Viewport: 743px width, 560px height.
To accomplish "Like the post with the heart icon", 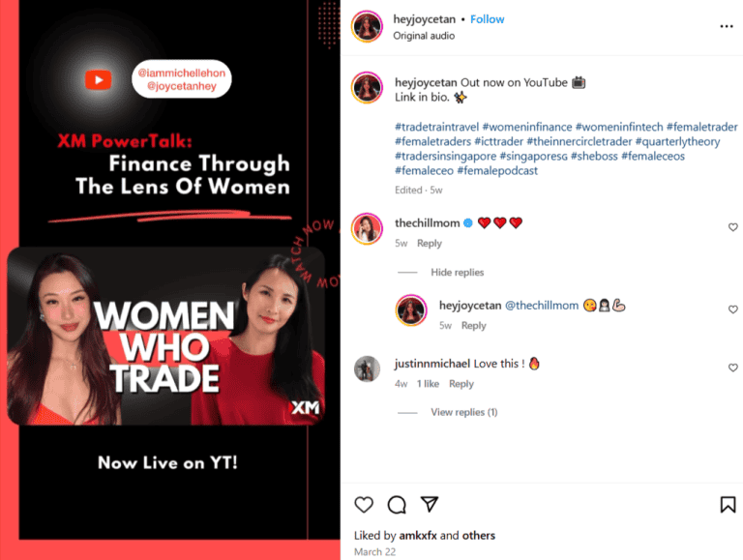I will (364, 505).
